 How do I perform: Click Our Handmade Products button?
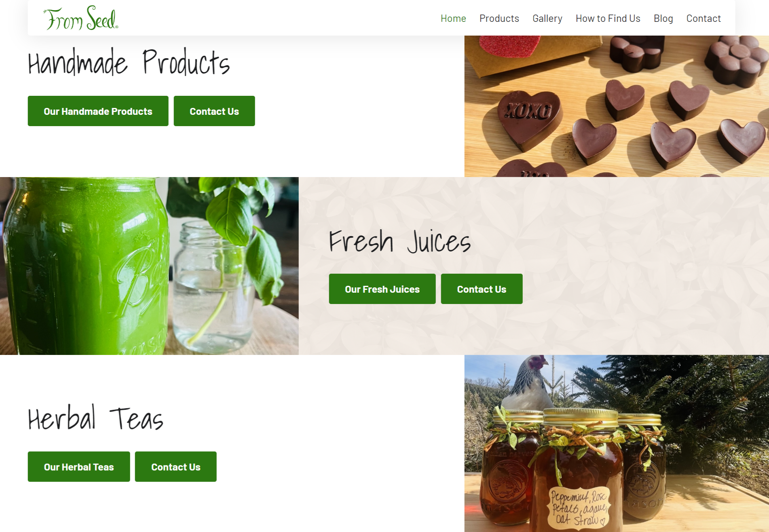(x=98, y=111)
